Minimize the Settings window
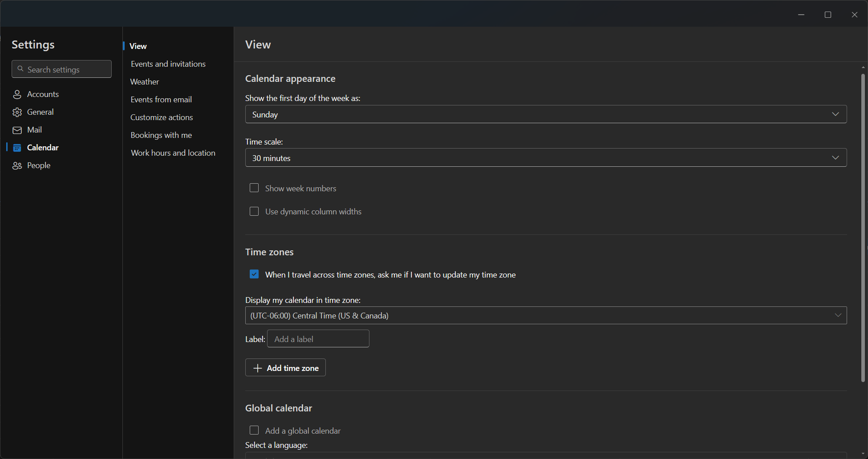 [x=801, y=15]
